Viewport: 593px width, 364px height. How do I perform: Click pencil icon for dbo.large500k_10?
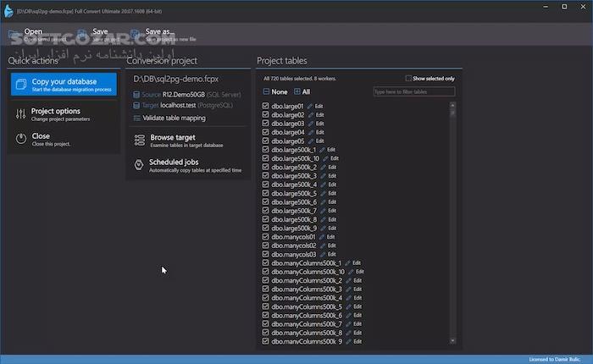coord(325,159)
